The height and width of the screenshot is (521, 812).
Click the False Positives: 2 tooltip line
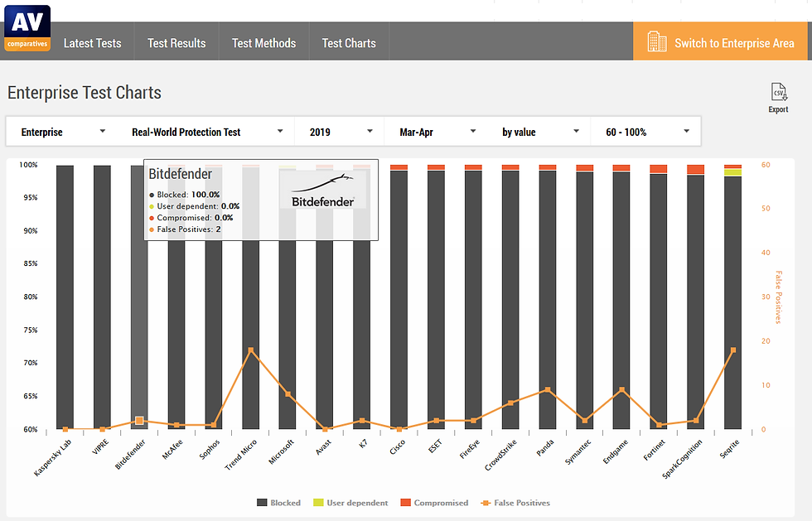(x=186, y=229)
